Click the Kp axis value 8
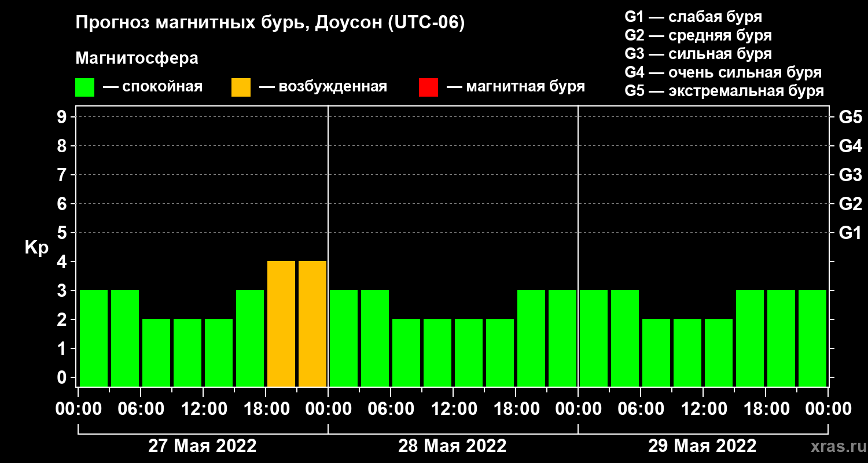This screenshot has width=868, height=463. [x=63, y=146]
